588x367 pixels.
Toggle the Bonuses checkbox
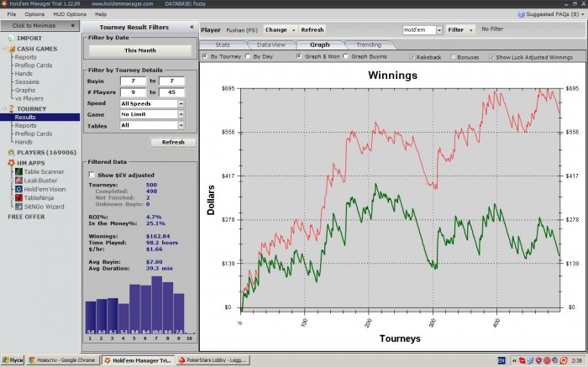point(453,57)
